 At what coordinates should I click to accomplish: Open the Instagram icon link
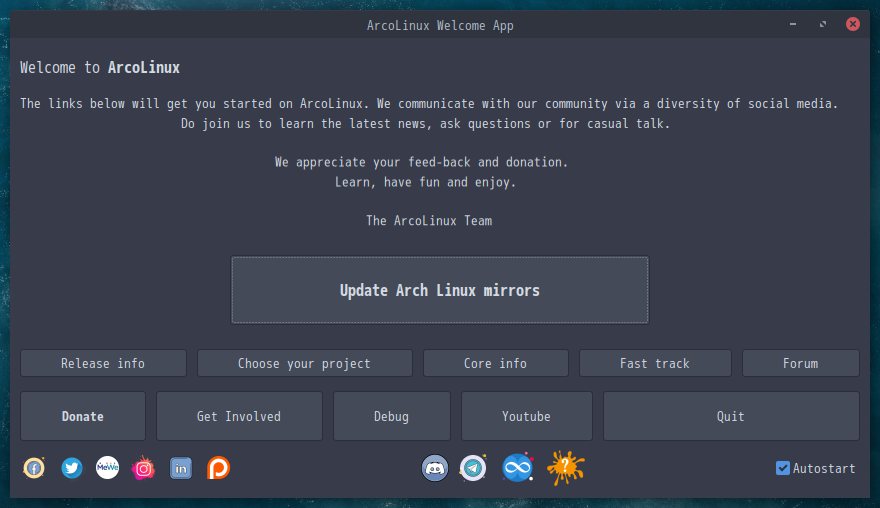(x=143, y=468)
